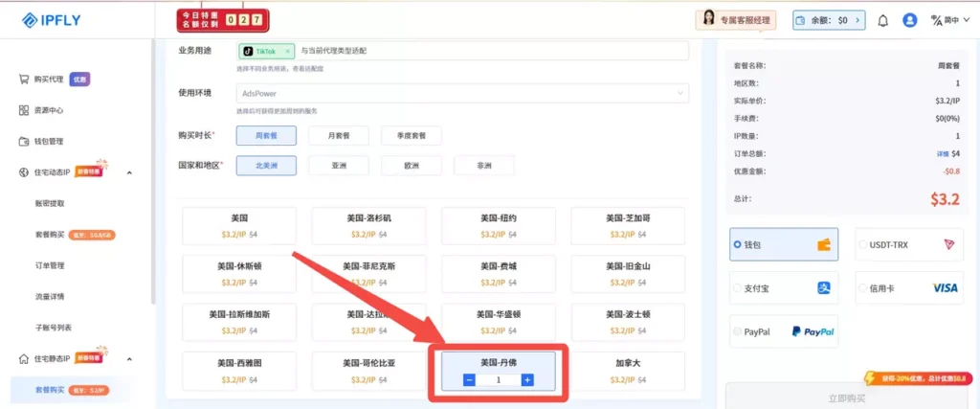The height and width of the screenshot is (409, 980).
Task: Click the 美国-丹佛 quantity field
Action: pos(498,379)
